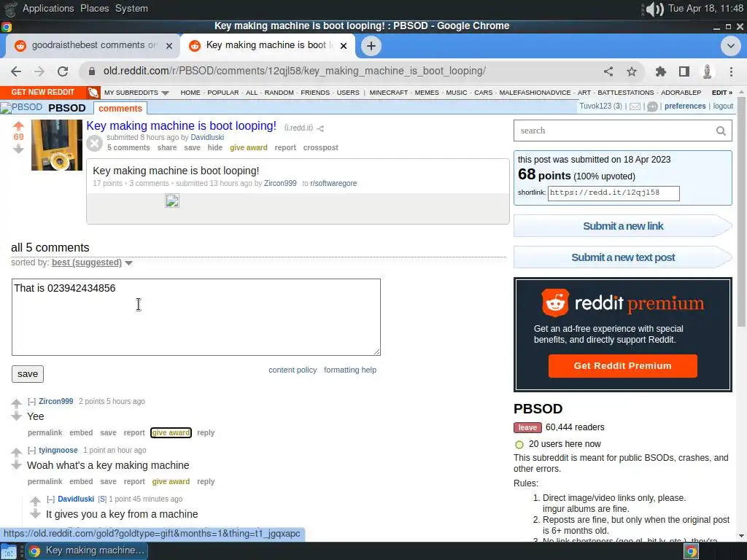Collapse Zircon999's comment with [–]
747x560 pixels.
point(31,402)
